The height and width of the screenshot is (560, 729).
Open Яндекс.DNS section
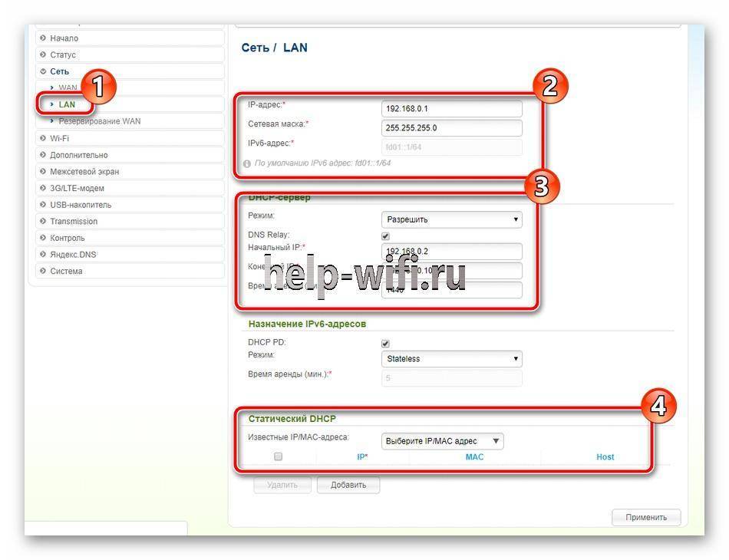(130, 255)
